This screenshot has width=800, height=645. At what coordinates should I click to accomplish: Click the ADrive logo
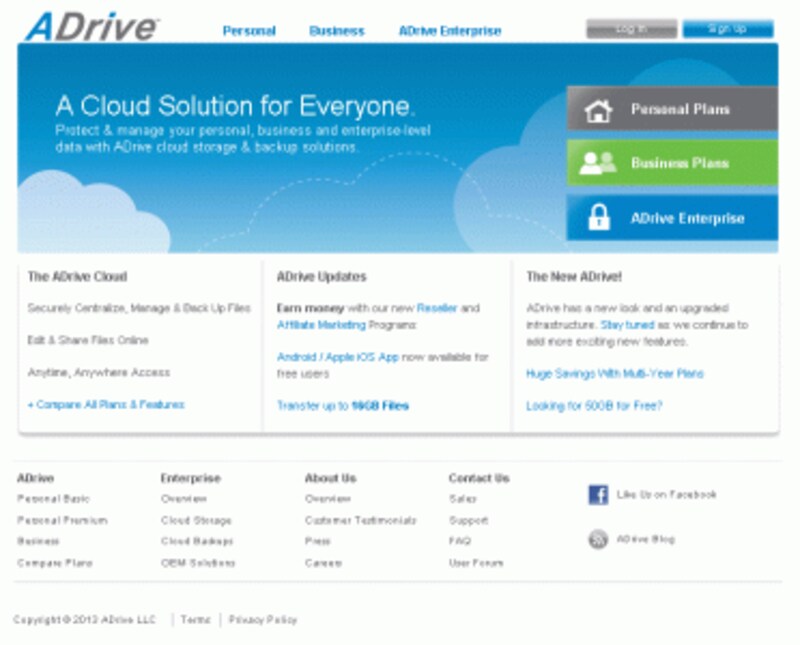[91, 25]
